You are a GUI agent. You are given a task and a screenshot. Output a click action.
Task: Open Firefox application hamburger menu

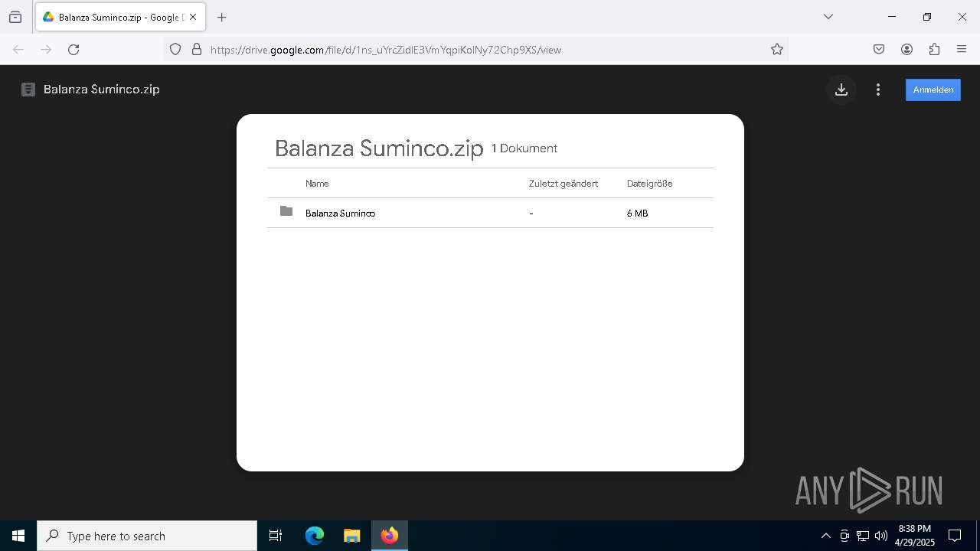(x=962, y=50)
